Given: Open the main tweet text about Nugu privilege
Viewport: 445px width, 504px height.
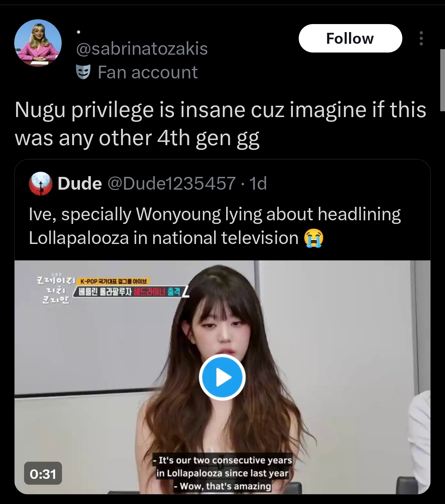Looking at the screenshot, I should [220, 124].
